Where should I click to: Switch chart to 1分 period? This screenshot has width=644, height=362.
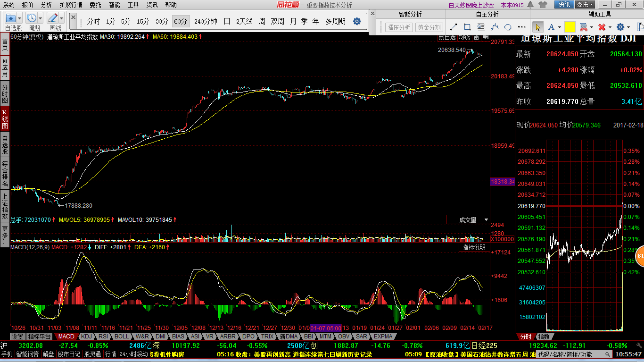111,21
